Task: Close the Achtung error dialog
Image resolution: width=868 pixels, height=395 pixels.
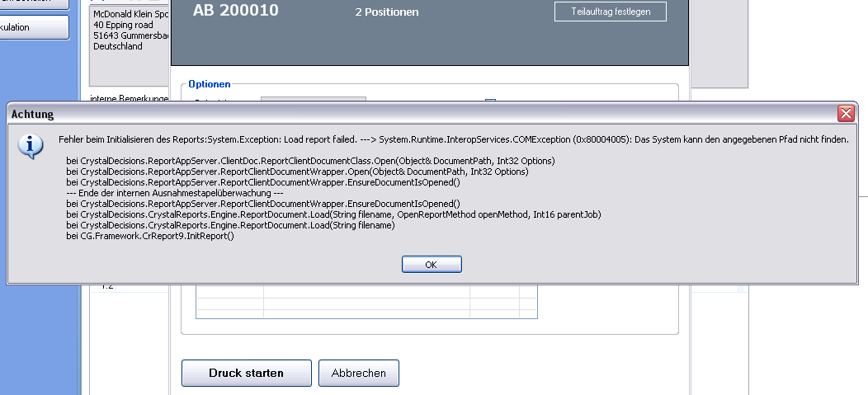Action: pos(845,114)
